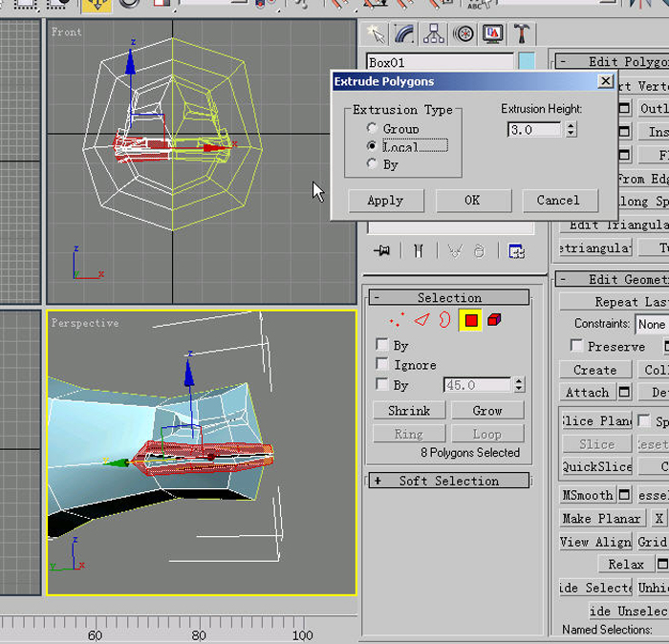Click the Box01 object name field
Screen dimensions: 669x644
pyautogui.click(x=440, y=62)
